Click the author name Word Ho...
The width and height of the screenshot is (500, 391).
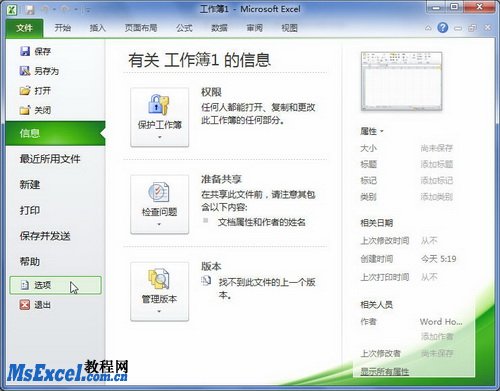pyautogui.click(x=441, y=322)
